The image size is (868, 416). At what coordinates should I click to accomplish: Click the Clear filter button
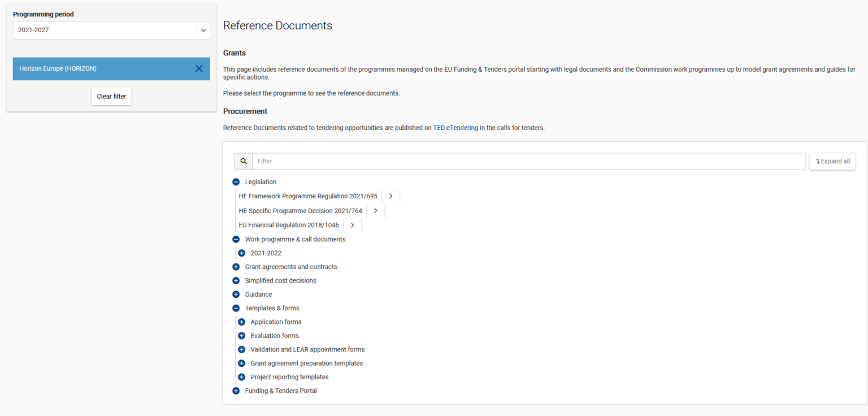pos(111,96)
